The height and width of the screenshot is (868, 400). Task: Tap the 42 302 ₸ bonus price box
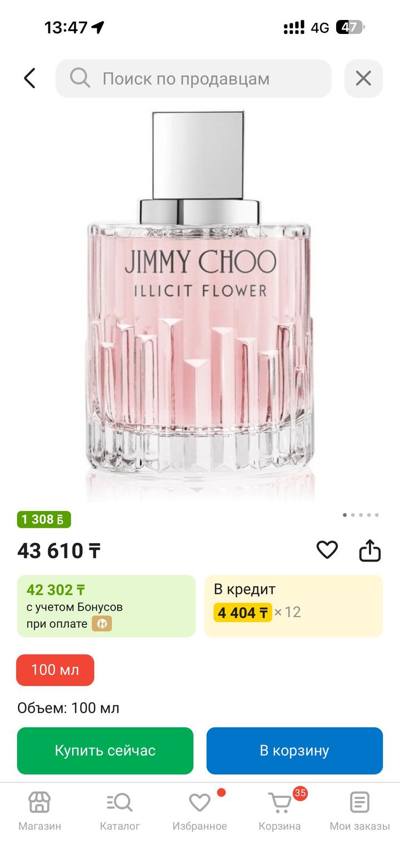tap(106, 606)
